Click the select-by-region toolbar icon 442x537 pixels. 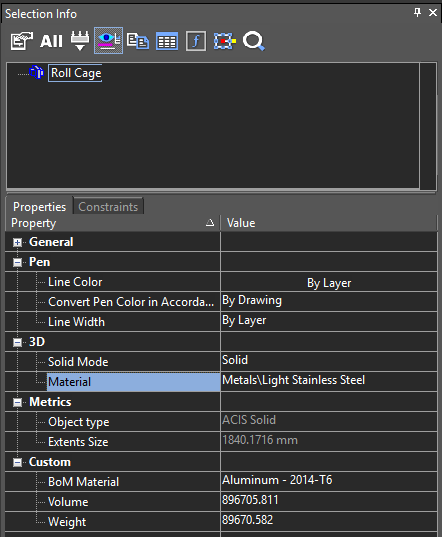click(225, 41)
